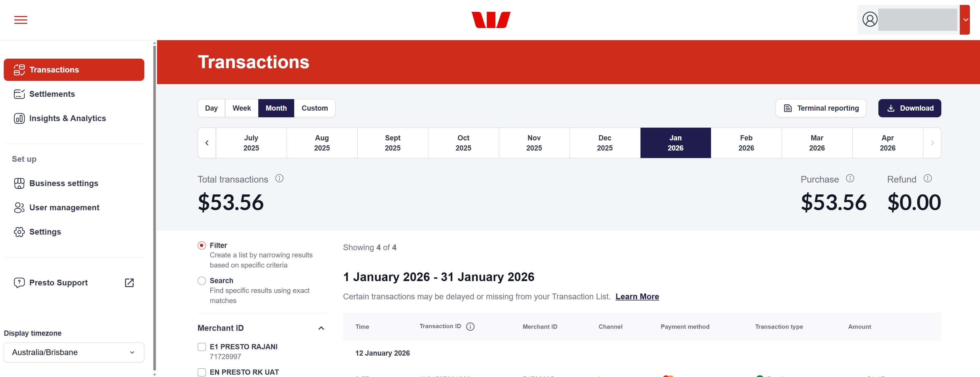Viewport: 980px width, 377px height.
Task: Click the Westpac logo
Action: 491,20
